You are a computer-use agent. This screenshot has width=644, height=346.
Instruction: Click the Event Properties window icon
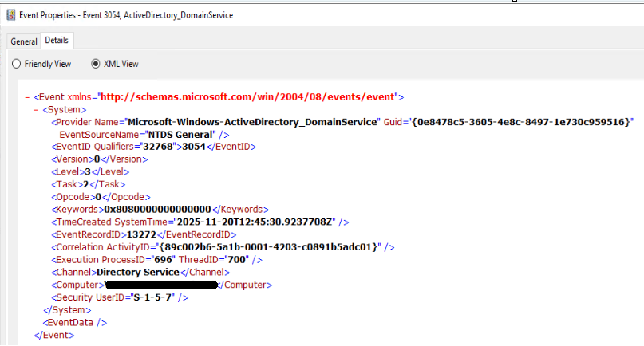[10, 15]
